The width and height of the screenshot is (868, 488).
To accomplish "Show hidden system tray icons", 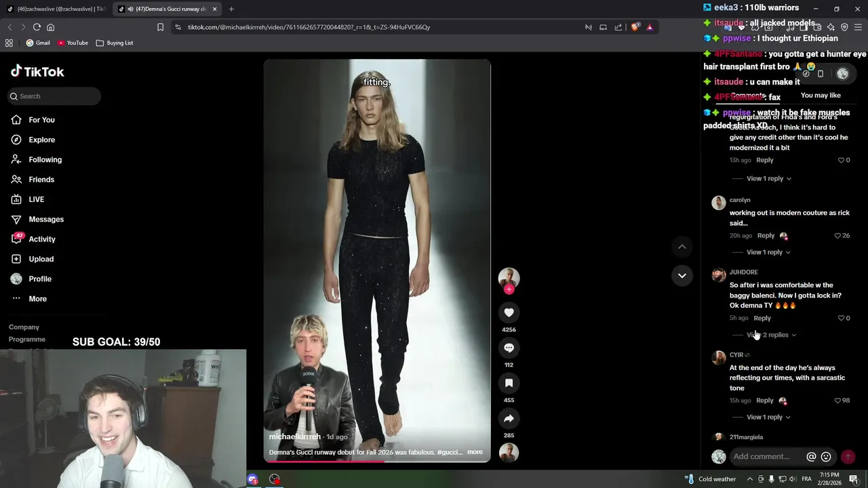I will [749, 479].
